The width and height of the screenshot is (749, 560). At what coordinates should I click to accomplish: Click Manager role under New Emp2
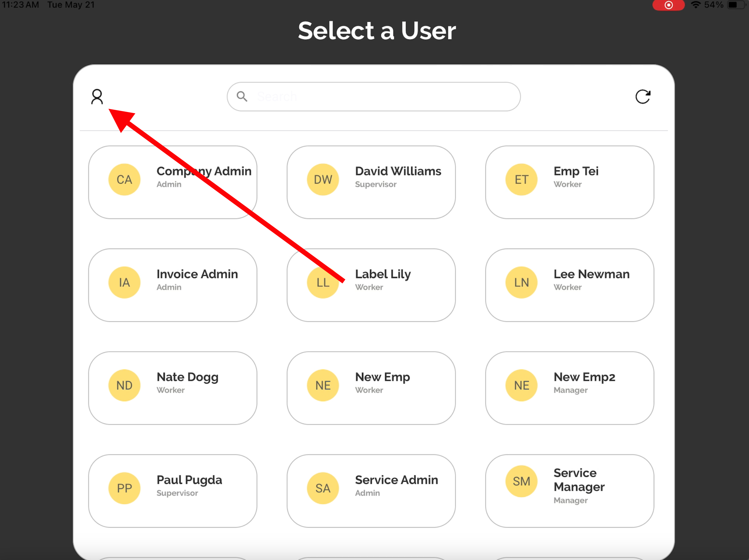click(x=571, y=390)
